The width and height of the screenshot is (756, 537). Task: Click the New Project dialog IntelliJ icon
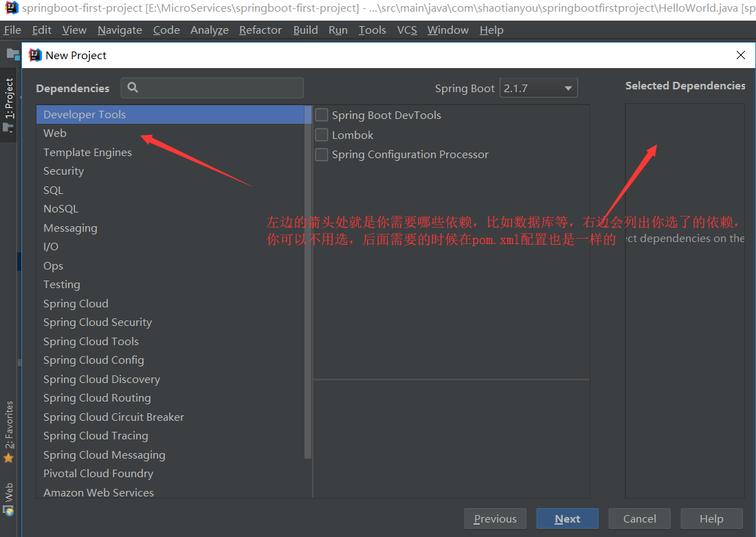click(35, 55)
